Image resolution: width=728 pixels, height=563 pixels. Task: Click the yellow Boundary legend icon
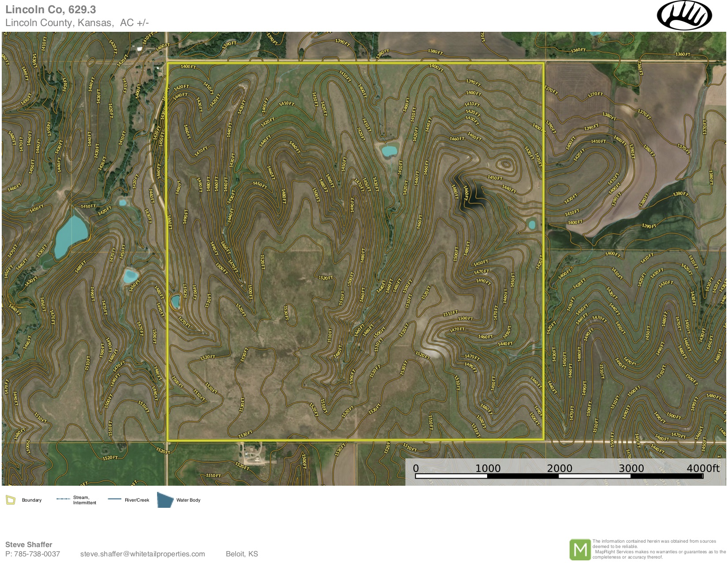[x=11, y=500]
